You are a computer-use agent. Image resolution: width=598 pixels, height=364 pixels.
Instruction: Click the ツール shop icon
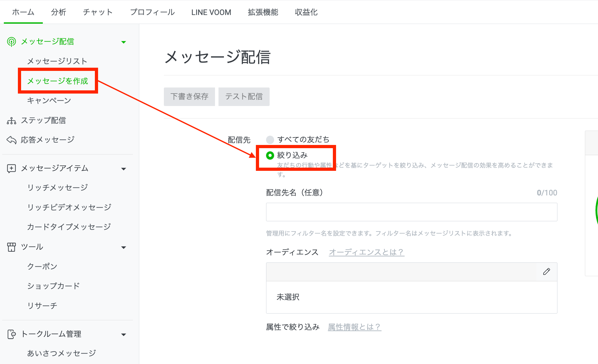click(x=11, y=247)
